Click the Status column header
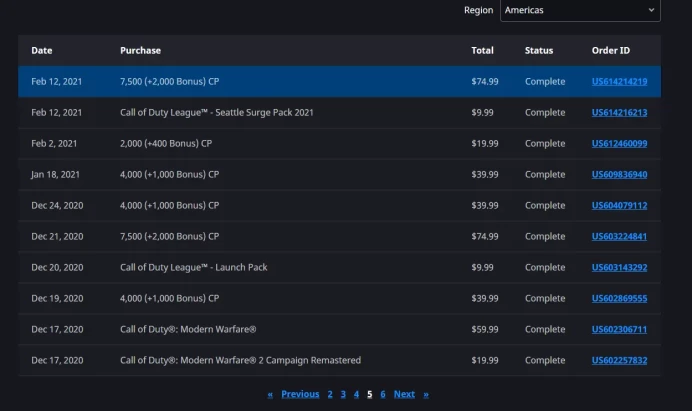Screen dimensions: 692x411 tap(539, 50)
